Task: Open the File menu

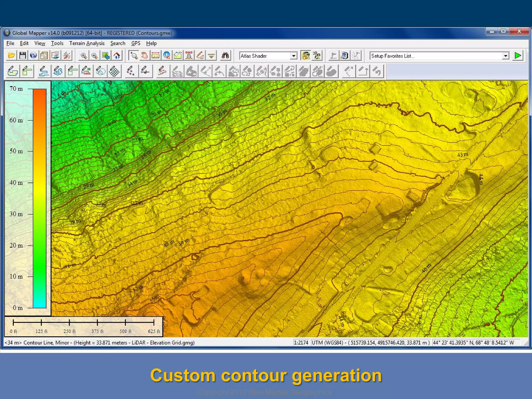Action: coord(10,43)
